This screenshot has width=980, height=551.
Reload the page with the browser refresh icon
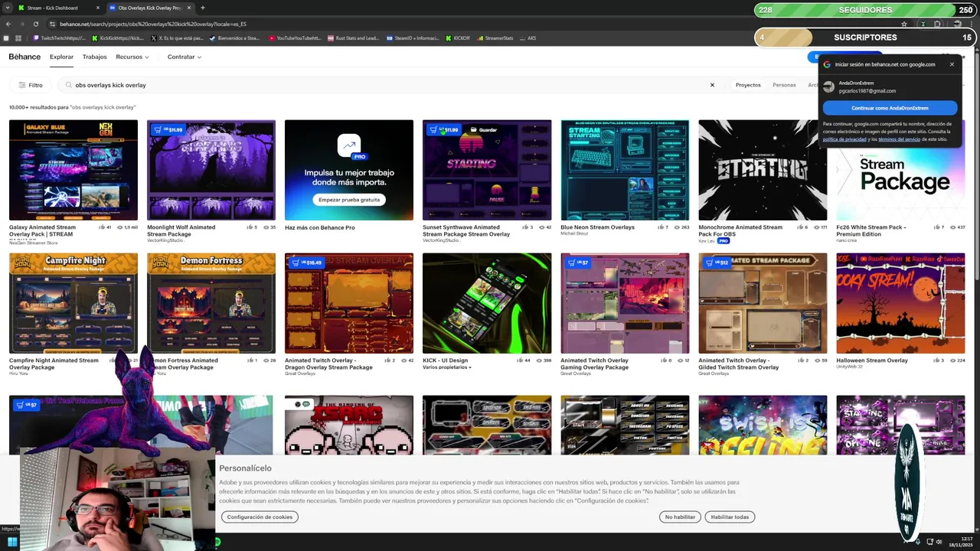pos(36,24)
